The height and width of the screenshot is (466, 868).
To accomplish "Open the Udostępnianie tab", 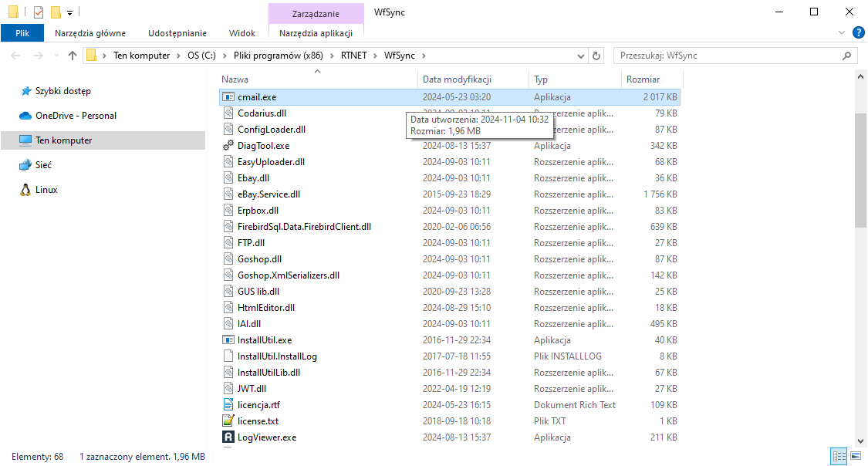I will pyautogui.click(x=177, y=33).
